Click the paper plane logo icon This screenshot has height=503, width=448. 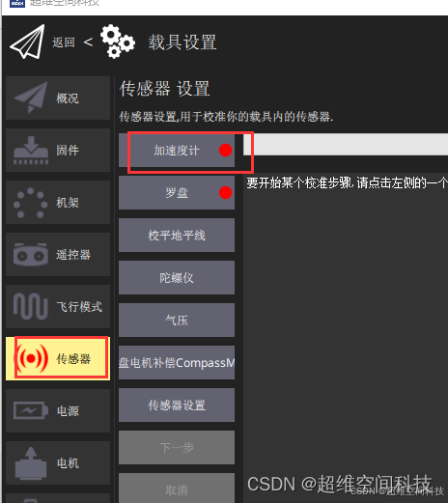27,42
